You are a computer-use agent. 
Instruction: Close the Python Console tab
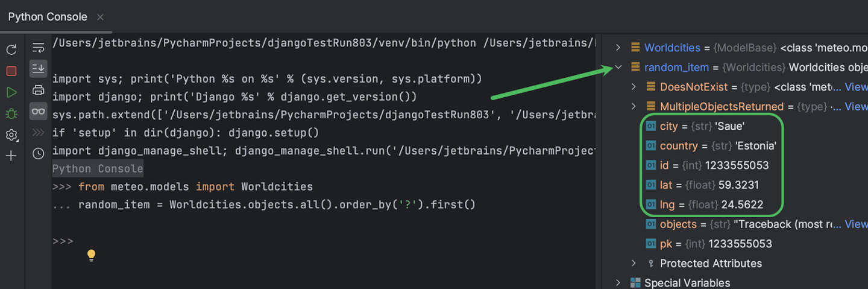[100, 17]
